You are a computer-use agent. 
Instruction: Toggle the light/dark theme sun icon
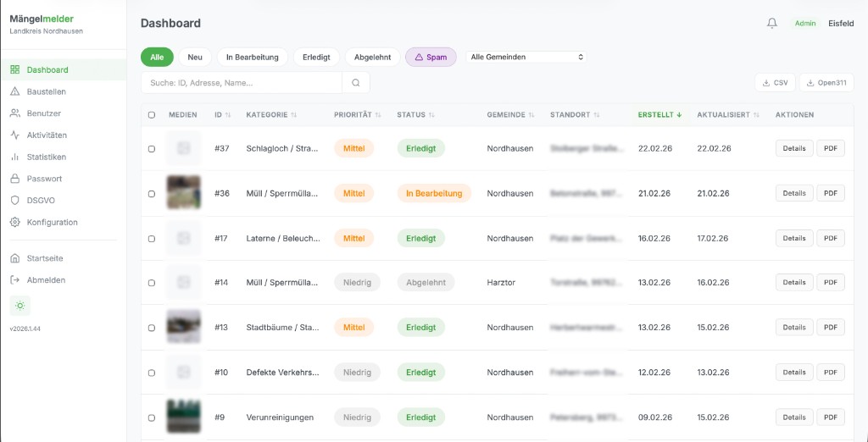click(20, 306)
